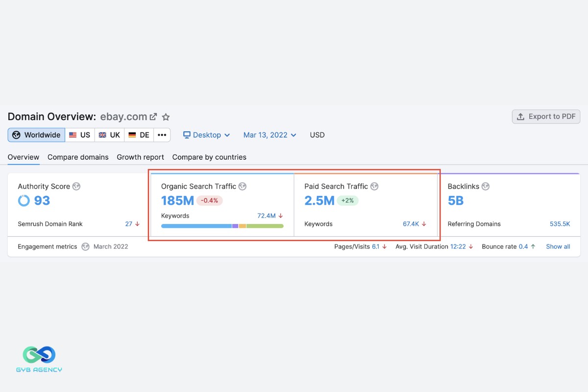Click Authority Score donut chart icon
The height and width of the screenshot is (392, 588).
click(24, 200)
